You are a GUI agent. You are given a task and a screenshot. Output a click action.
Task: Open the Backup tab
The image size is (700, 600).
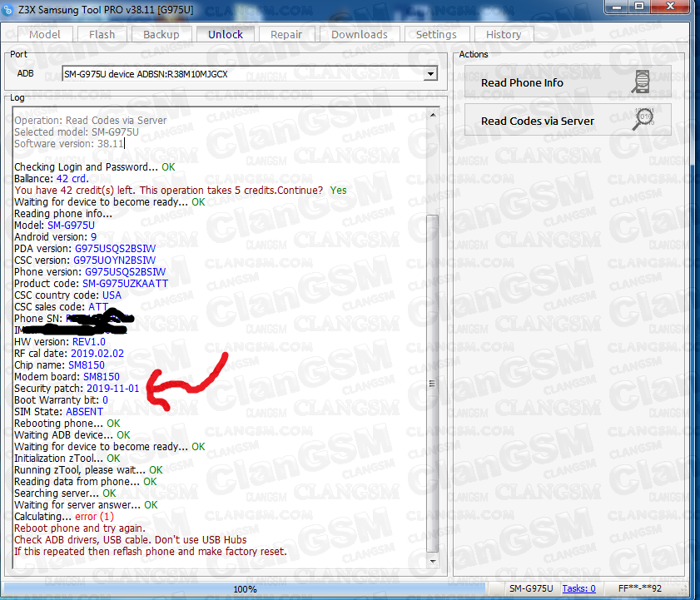[x=161, y=34]
